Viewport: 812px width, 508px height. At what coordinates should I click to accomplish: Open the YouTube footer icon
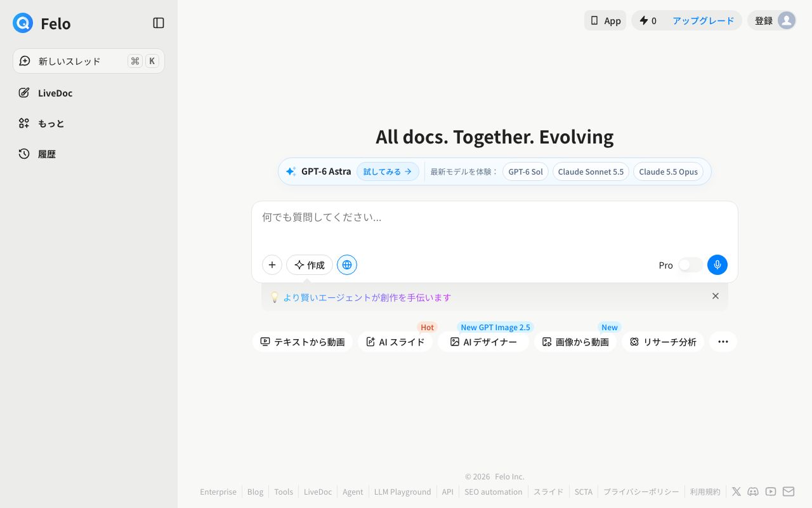click(x=771, y=491)
